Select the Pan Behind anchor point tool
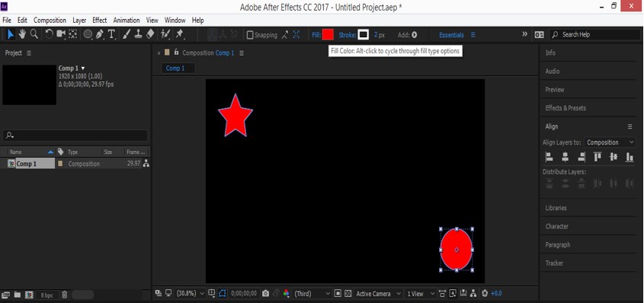The image size is (644, 303). (x=72, y=35)
